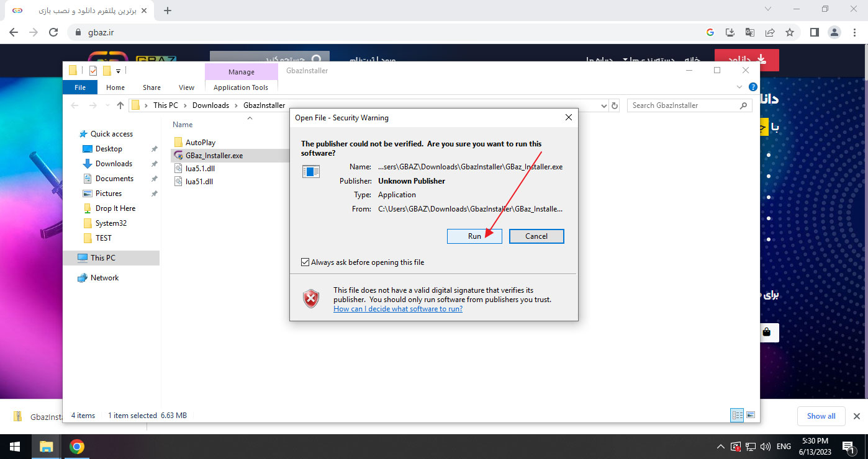Screen dimensions: 868x459
Task: Click the Search GbazInstaller input field
Action: pyautogui.click(x=683, y=105)
